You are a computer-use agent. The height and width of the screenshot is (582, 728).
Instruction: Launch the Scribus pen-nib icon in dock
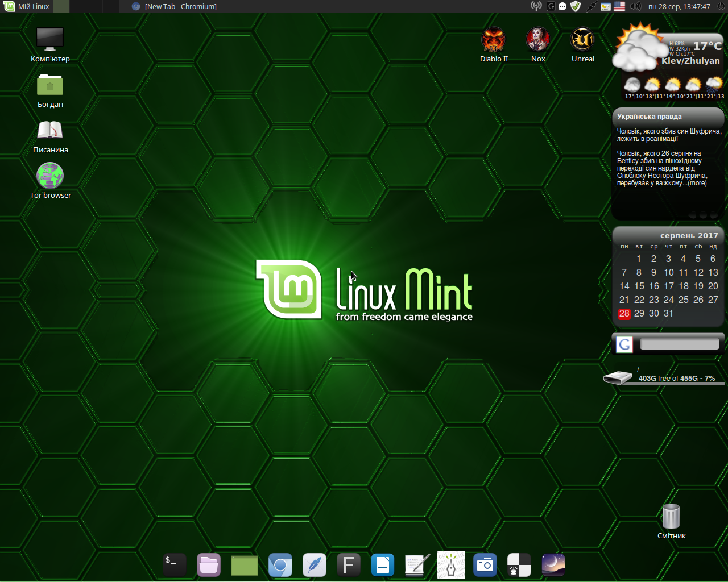tap(451, 565)
